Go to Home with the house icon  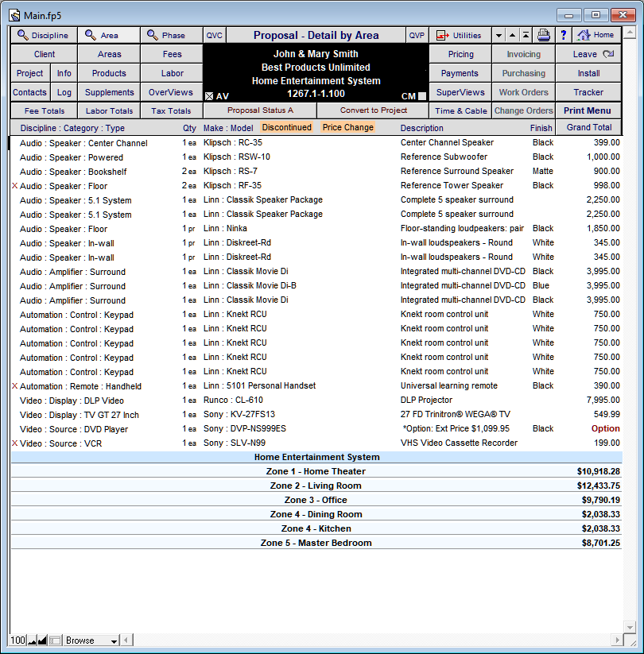597,36
